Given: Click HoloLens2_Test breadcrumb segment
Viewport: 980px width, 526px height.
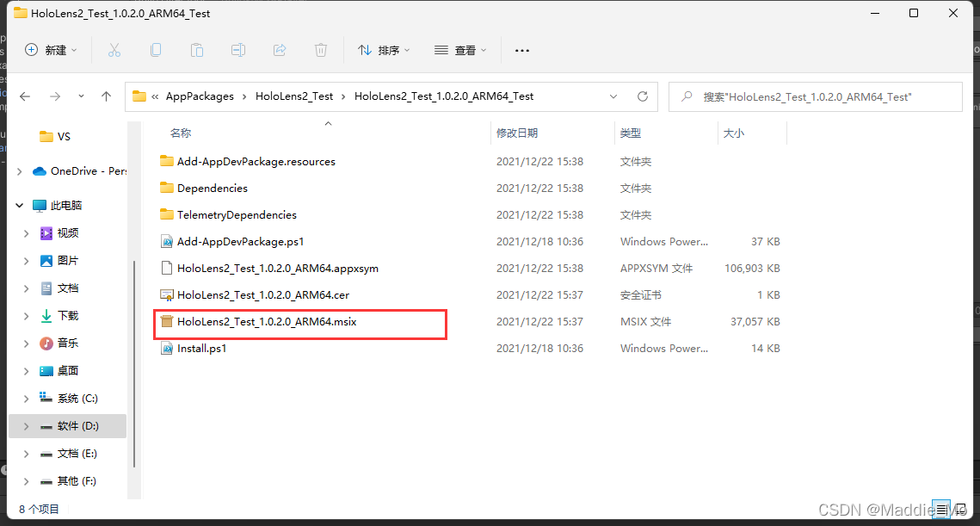Looking at the screenshot, I should click(294, 96).
